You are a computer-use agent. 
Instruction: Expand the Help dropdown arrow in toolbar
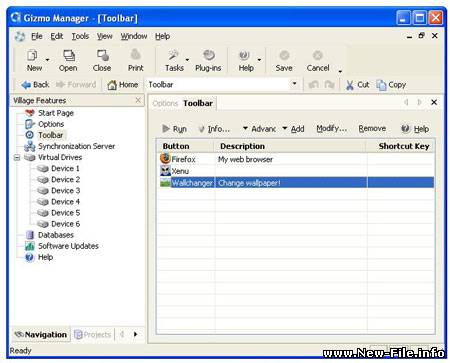coord(259,60)
